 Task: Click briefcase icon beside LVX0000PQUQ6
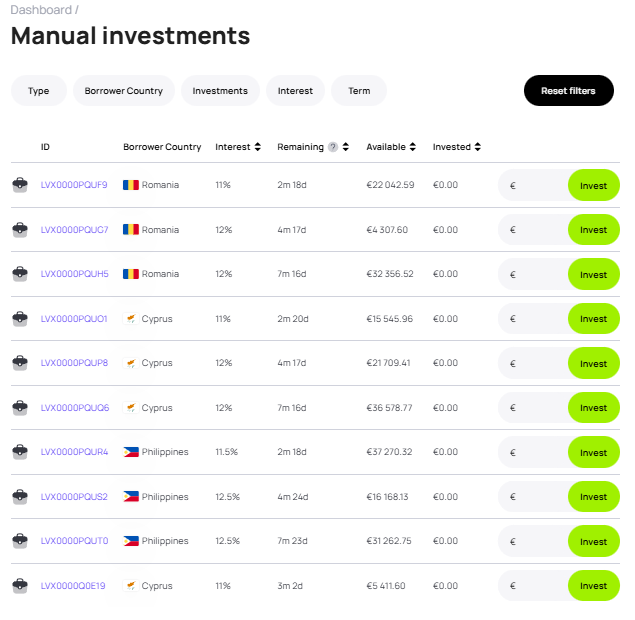click(19, 408)
